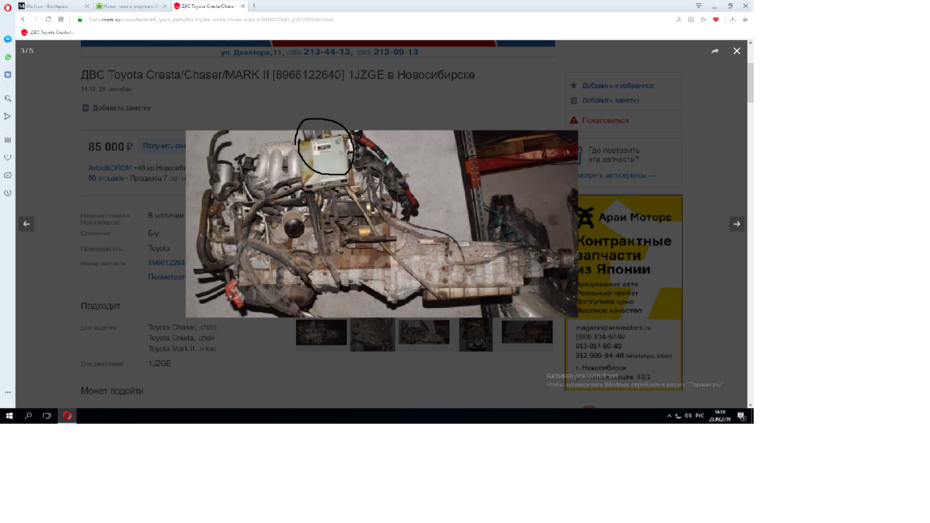Open Windows taskbar search

pos(28,416)
